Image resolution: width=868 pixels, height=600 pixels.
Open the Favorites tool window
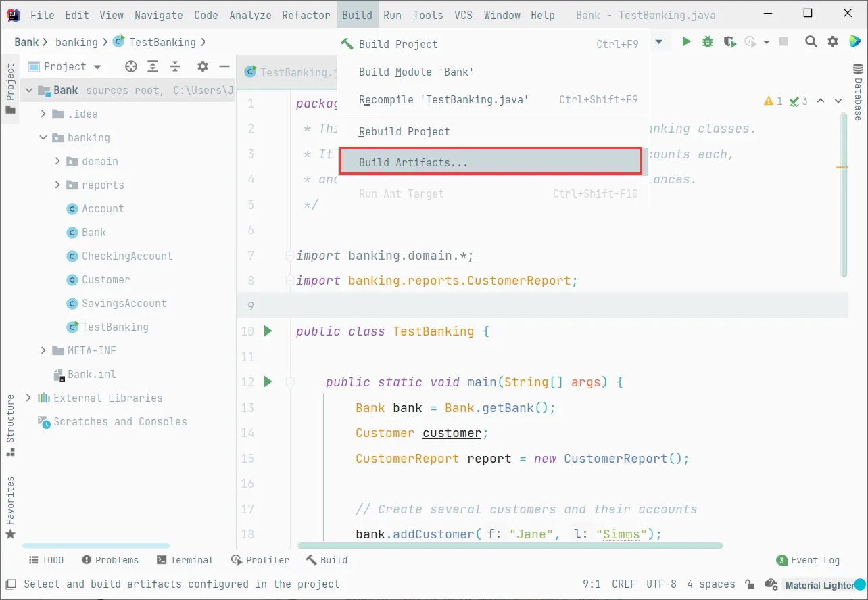pyautogui.click(x=10, y=507)
